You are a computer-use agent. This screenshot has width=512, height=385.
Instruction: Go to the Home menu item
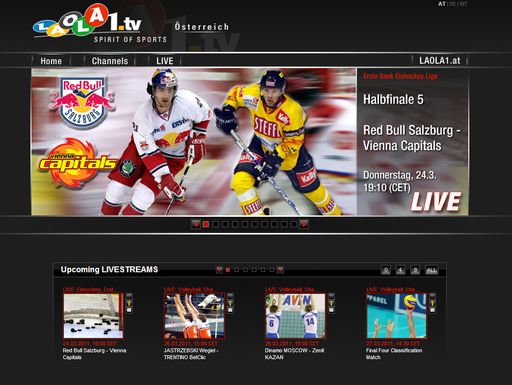[x=51, y=61]
